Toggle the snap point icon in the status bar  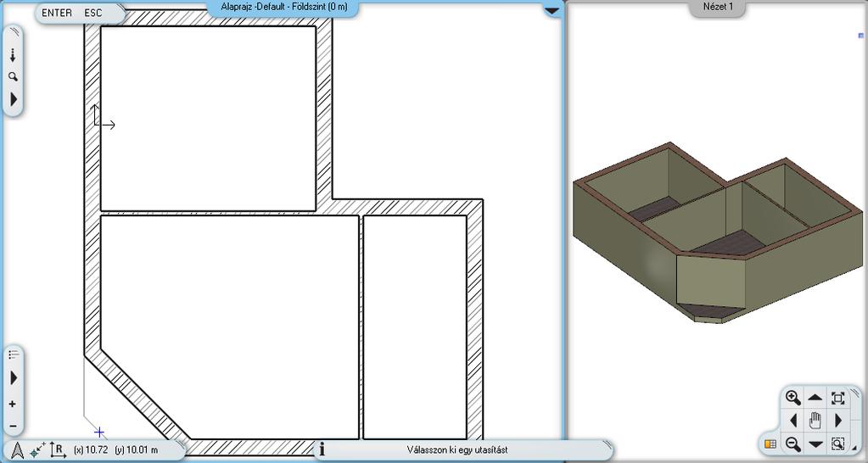(x=37, y=450)
